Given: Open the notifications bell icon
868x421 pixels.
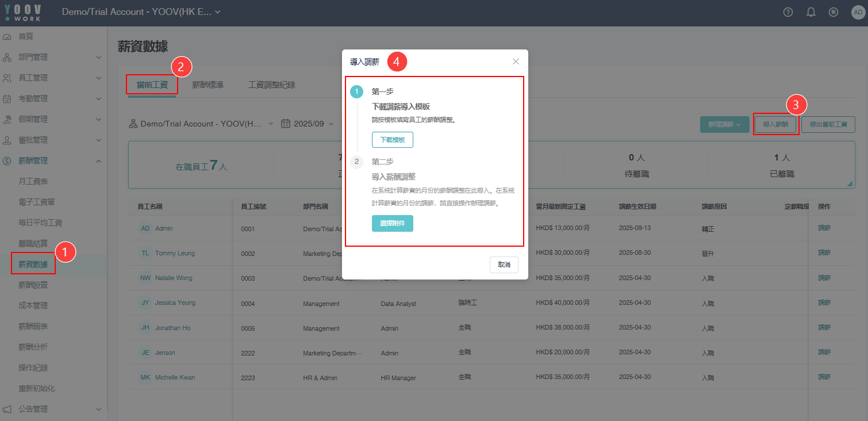Looking at the screenshot, I should 811,12.
